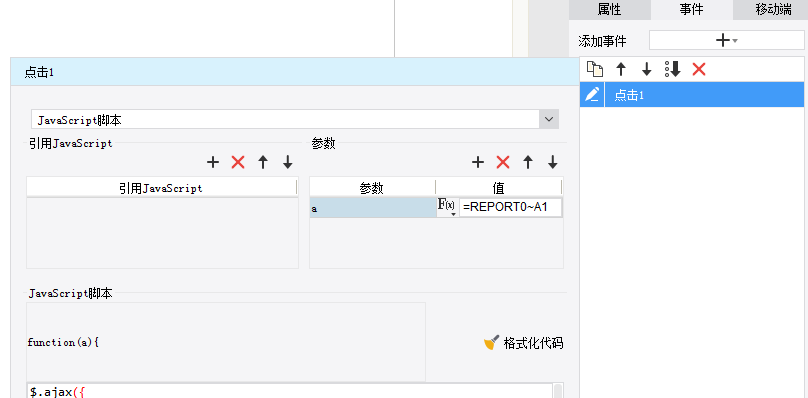Image resolution: width=808 pixels, height=398 pixels.
Task: Open the F(x) formula type selector
Action: 447,207
